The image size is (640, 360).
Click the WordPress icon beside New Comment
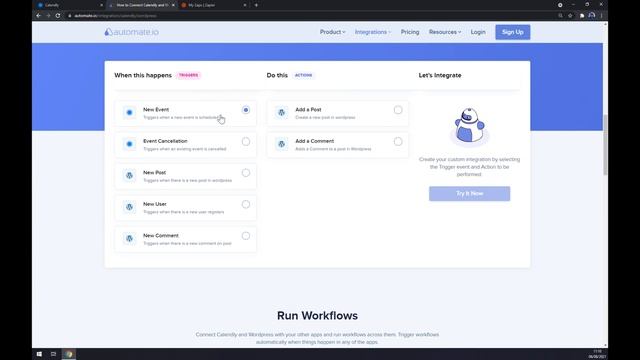pyautogui.click(x=129, y=238)
